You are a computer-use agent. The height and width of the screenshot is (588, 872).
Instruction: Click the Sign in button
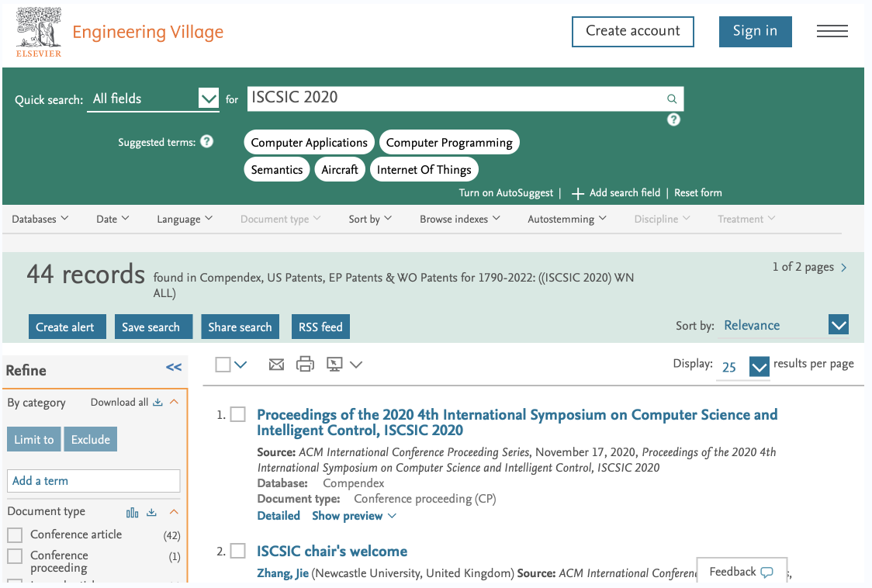(x=755, y=31)
